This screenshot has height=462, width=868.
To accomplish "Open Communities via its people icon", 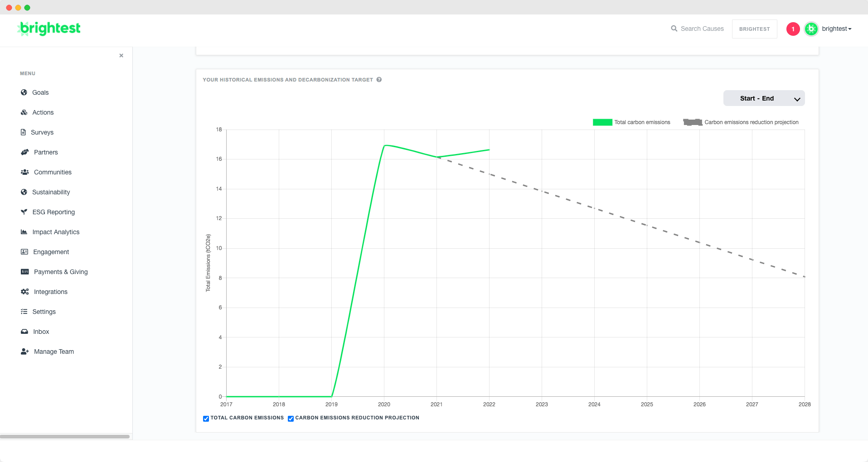I will coord(24,172).
